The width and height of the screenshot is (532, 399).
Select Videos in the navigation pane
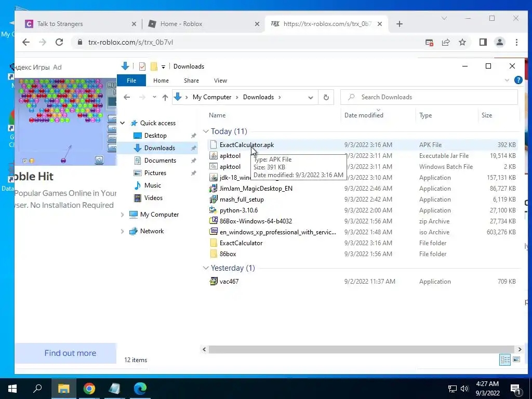coord(153,198)
